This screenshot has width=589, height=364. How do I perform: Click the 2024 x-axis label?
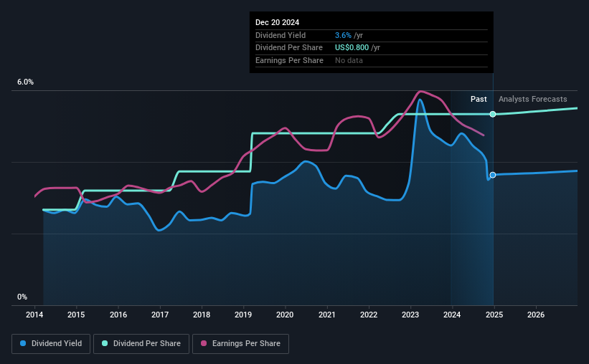point(452,315)
